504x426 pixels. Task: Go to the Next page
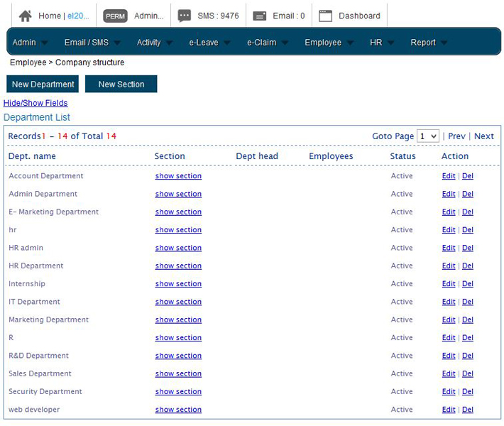pyautogui.click(x=483, y=136)
